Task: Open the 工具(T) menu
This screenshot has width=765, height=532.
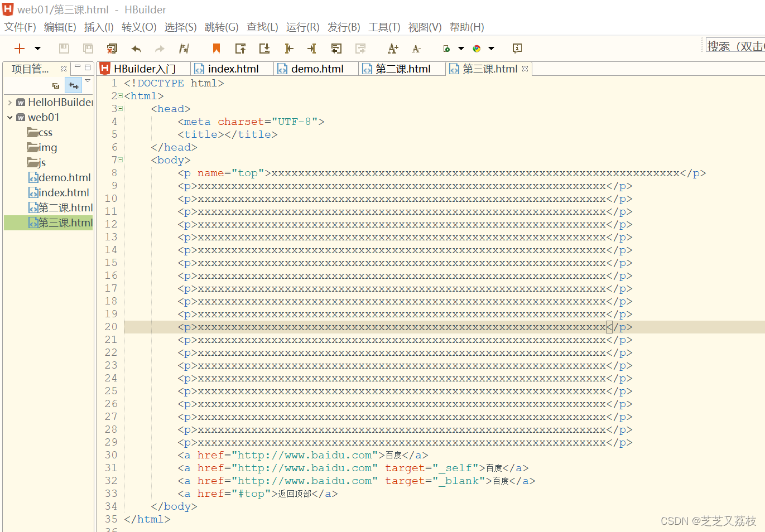Action: tap(384, 27)
